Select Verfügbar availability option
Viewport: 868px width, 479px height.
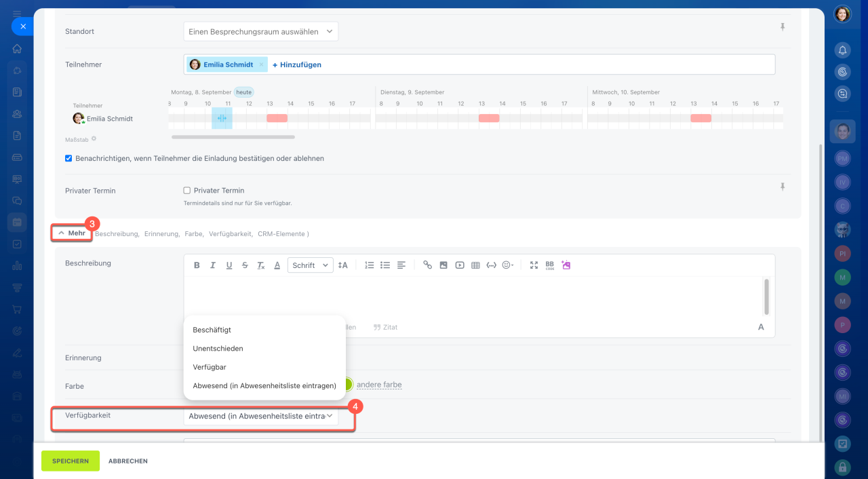pyautogui.click(x=210, y=367)
